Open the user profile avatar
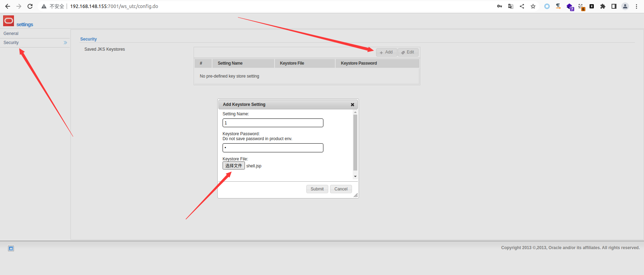The image size is (644, 275). [625, 6]
